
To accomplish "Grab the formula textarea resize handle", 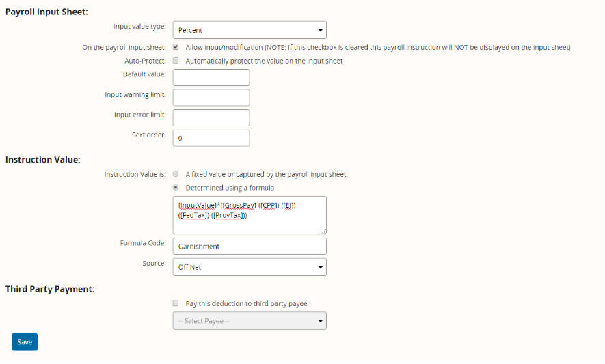I will click(x=324, y=232).
